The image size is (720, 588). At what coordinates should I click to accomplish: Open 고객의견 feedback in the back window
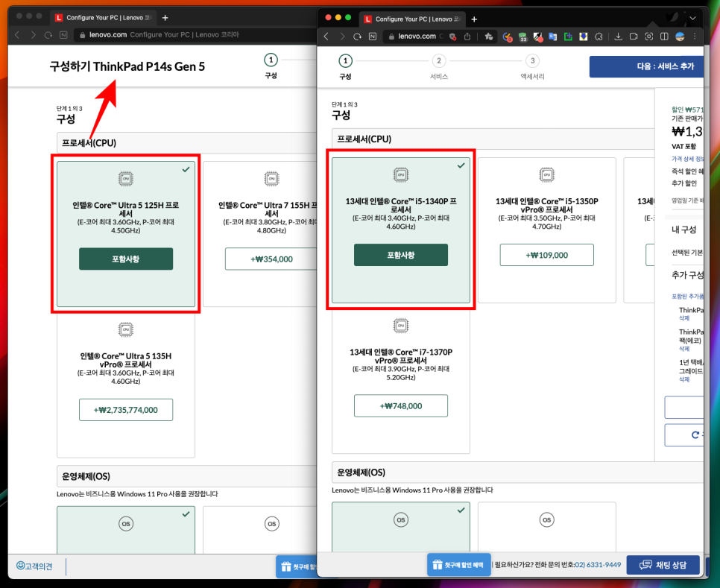click(x=34, y=566)
